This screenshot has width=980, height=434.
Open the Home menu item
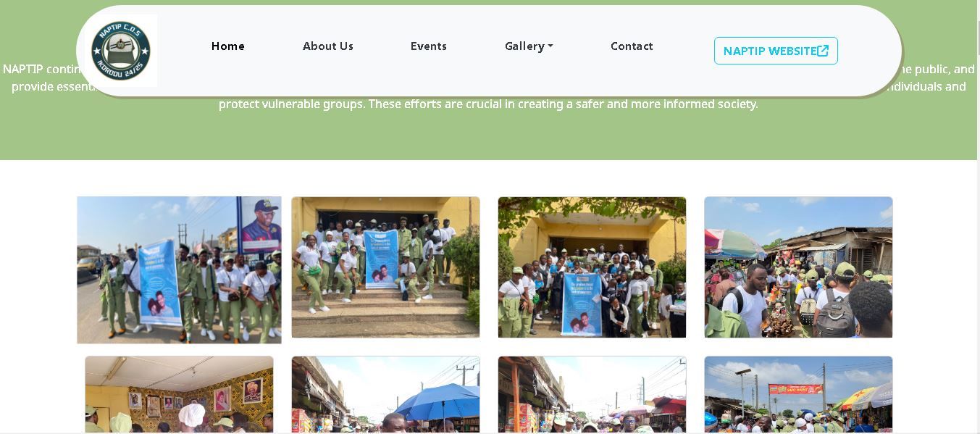click(228, 46)
